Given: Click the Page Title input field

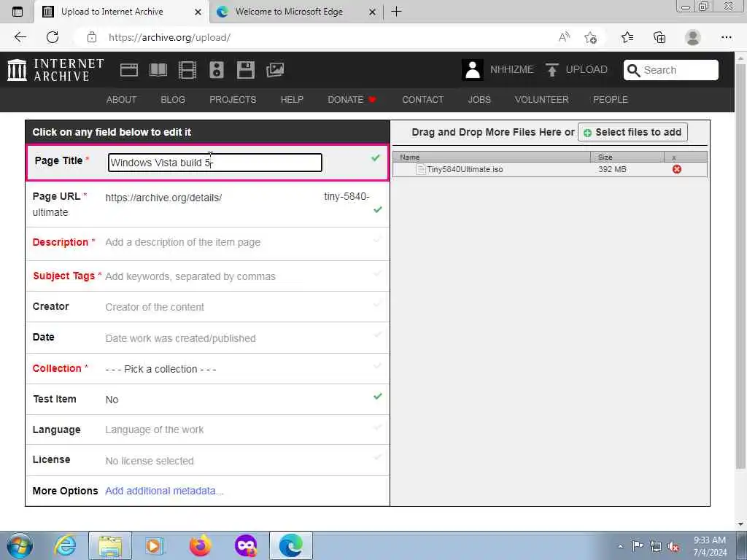Looking at the screenshot, I should [215, 163].
